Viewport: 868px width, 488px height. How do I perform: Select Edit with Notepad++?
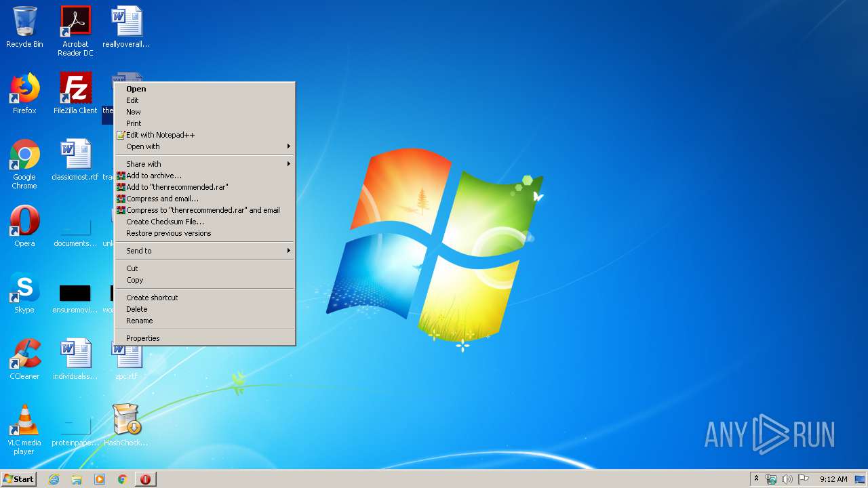(x=205, y=135)
